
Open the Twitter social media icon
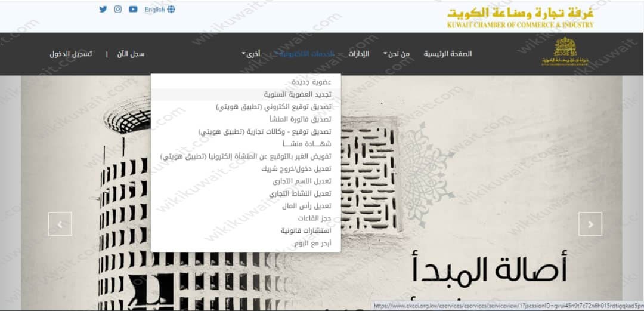point(103,9)
